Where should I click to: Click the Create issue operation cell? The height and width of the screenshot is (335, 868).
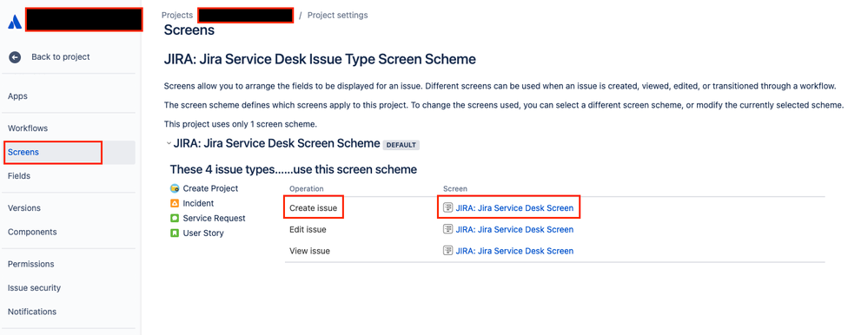(x=314, y=208)
